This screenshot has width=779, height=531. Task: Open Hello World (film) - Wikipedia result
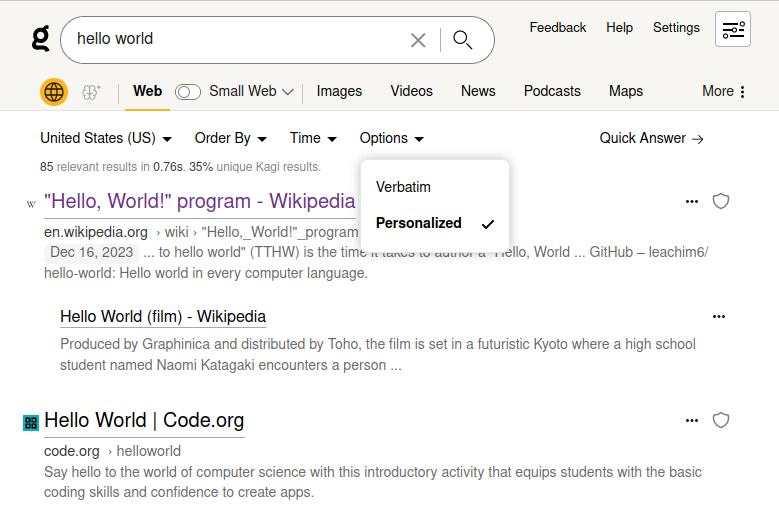click(x=163, y=316)
